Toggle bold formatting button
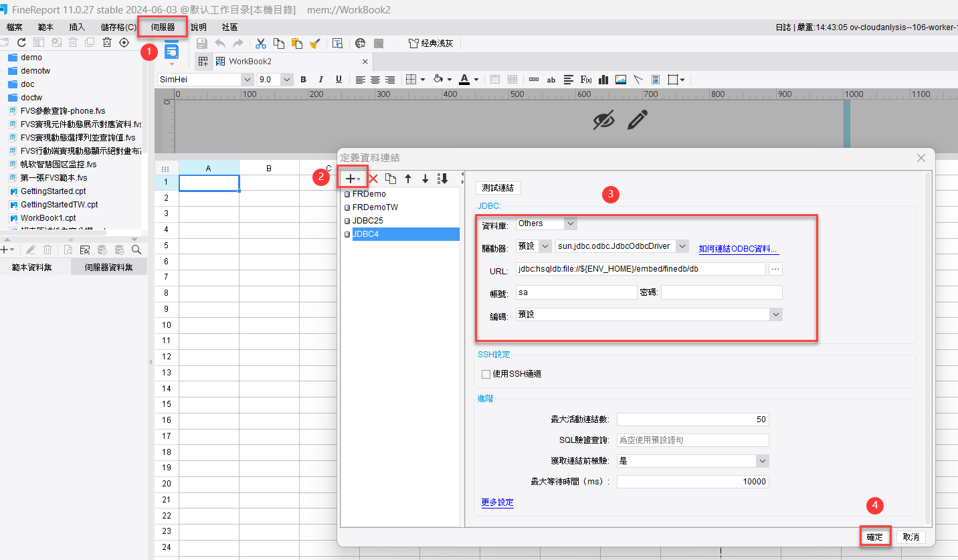The height and width of the screenshot is (560, 958). pos(303,80)
